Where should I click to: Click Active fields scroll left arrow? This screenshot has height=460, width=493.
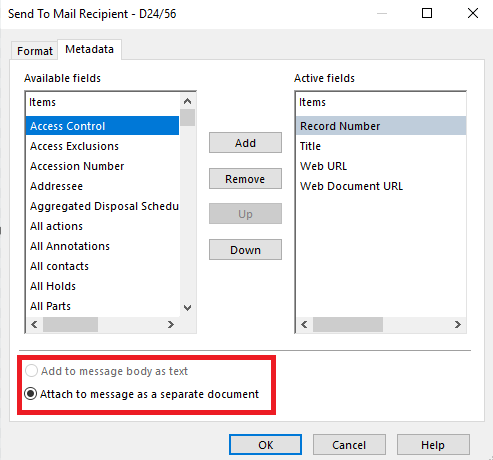[304, 324]
